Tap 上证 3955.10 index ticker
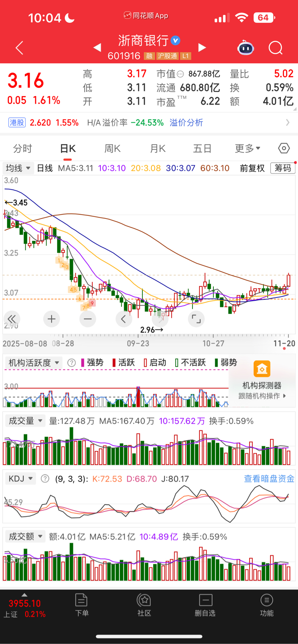Image resolution: width=298 pixels, height=644 pixels. tap(24, 608)
